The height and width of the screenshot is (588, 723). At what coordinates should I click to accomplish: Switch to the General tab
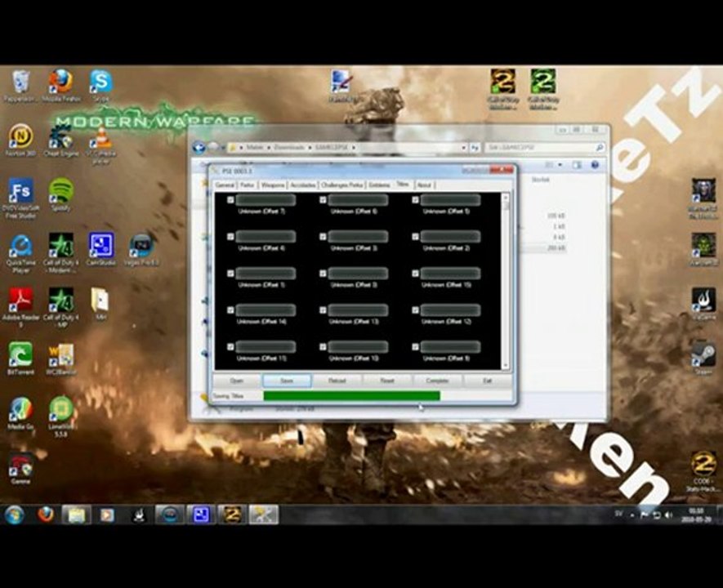(225, 185)
